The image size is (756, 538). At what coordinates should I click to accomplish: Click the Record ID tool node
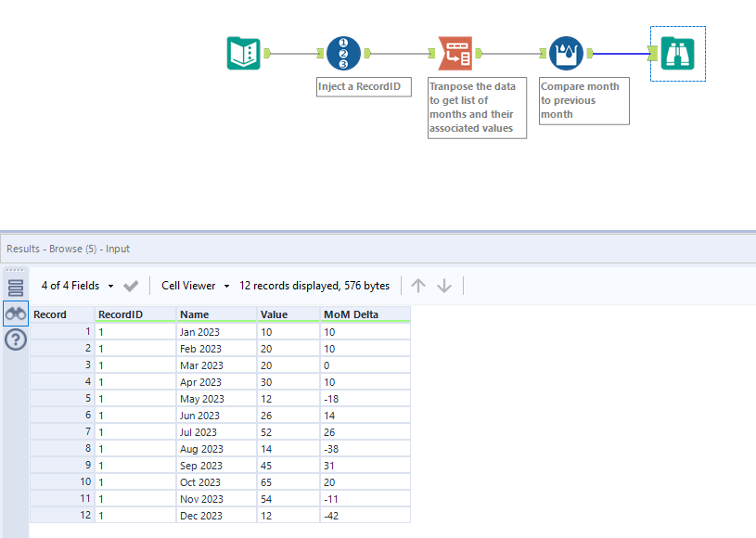(343, 54)
